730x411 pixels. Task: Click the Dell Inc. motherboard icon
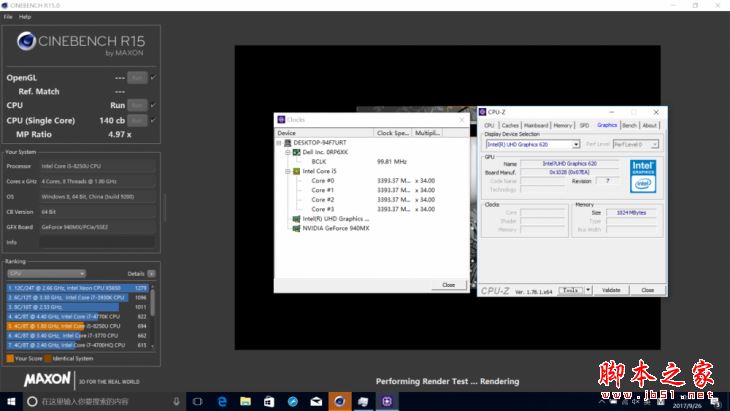click(297, 152)
